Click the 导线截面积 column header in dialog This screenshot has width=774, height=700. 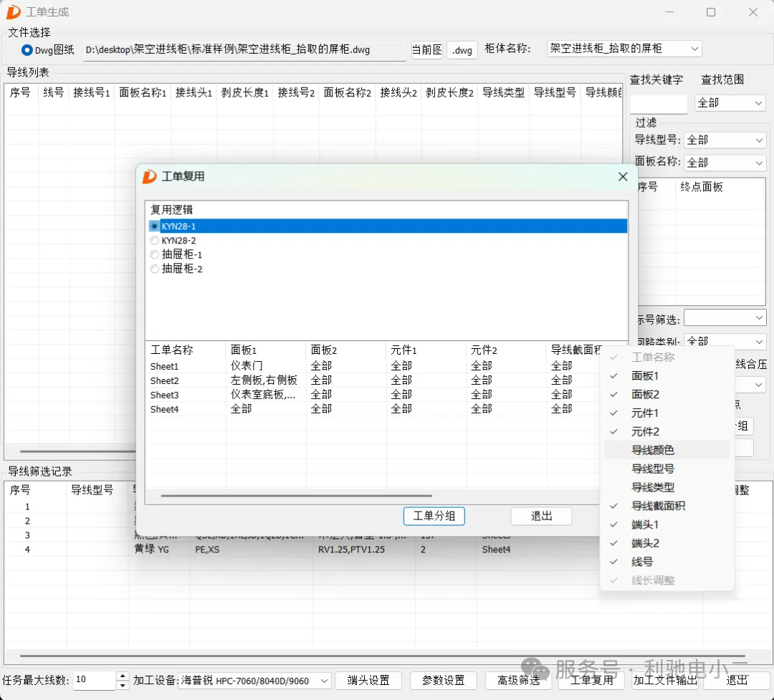coord(575,350)
